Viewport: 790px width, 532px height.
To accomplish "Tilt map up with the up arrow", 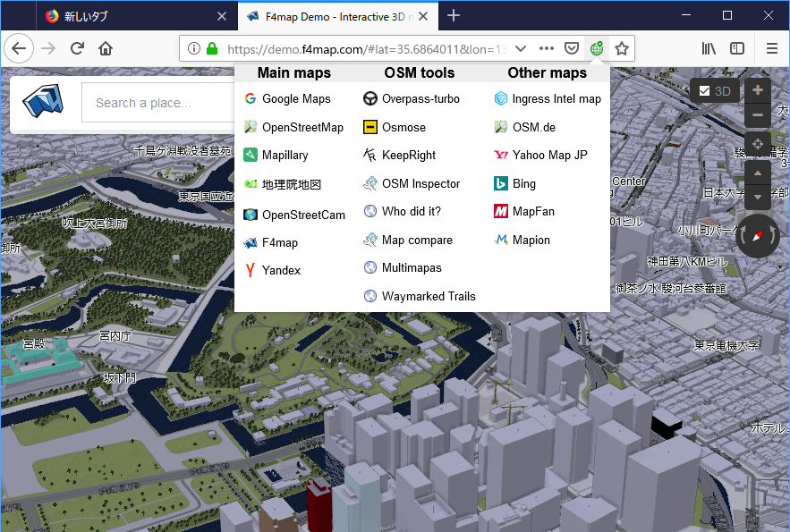I will [x=757, y=173].
